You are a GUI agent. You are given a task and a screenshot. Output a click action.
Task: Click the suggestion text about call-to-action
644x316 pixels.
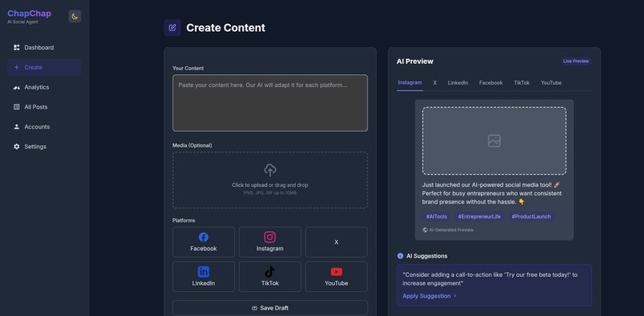click(490, 279)
